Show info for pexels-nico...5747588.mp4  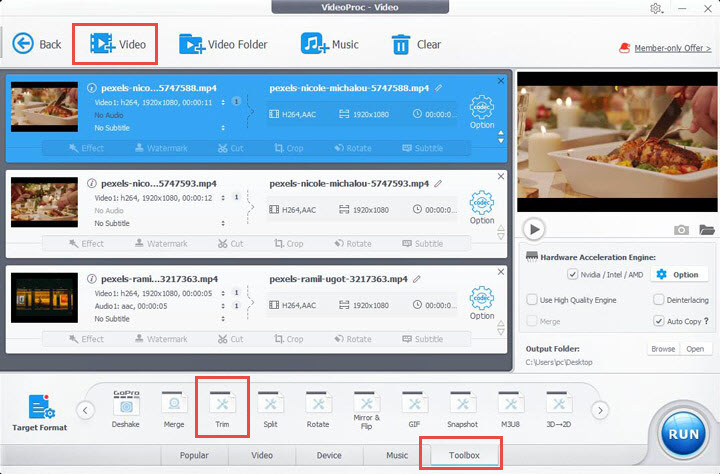pyautogui.click(x=92, y=88)
